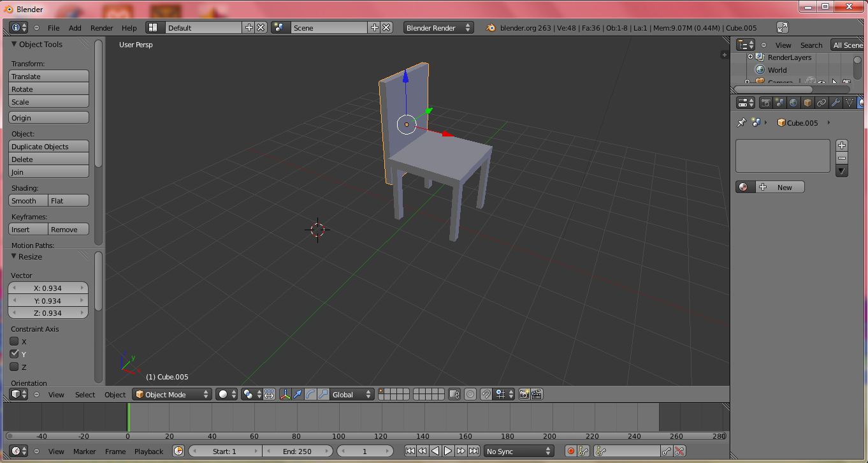Open Render properties with the camera icon
Screen dimensions: 868x463
pos(766,103)
